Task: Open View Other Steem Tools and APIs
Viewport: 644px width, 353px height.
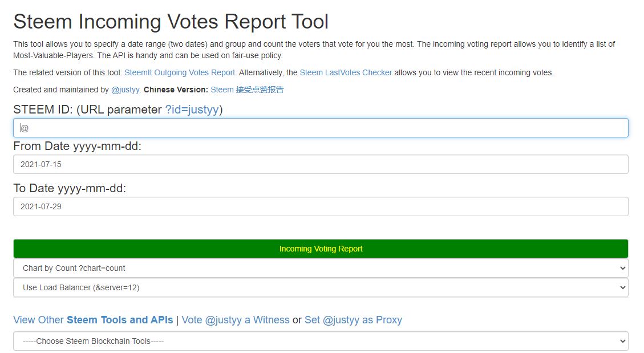Action: tap(93, 320)
